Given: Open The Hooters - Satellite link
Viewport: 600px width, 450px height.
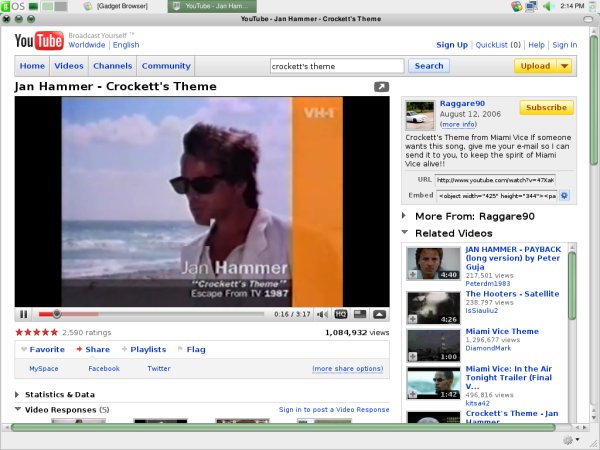Looking at the screenshot, I should click(512, 294).
